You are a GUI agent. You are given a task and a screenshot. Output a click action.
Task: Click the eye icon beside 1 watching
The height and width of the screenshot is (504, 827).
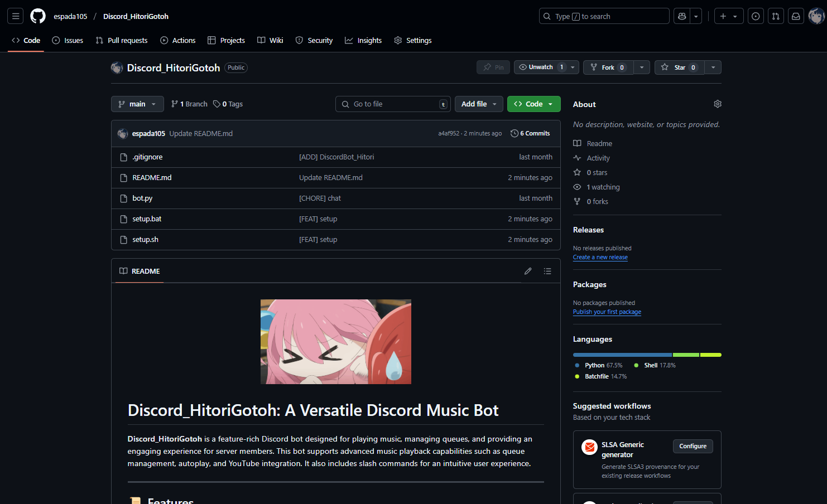(x=577, y=187)
